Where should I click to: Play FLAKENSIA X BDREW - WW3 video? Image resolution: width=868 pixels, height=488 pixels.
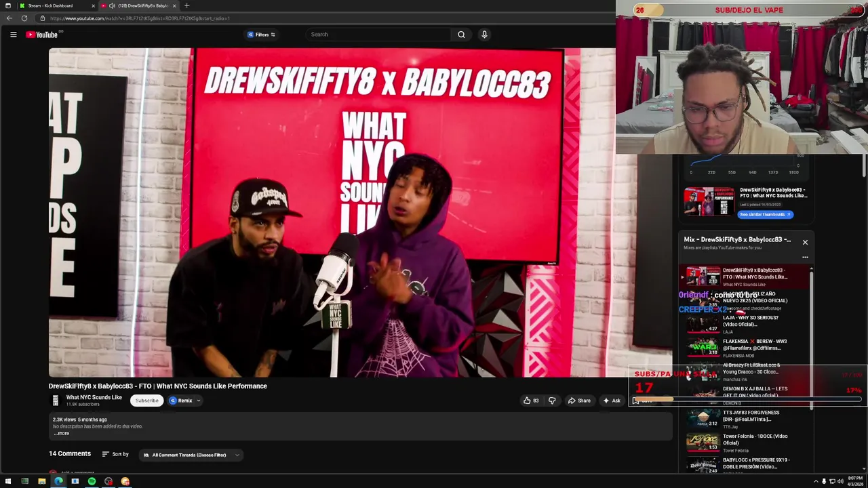click(745, 348)
